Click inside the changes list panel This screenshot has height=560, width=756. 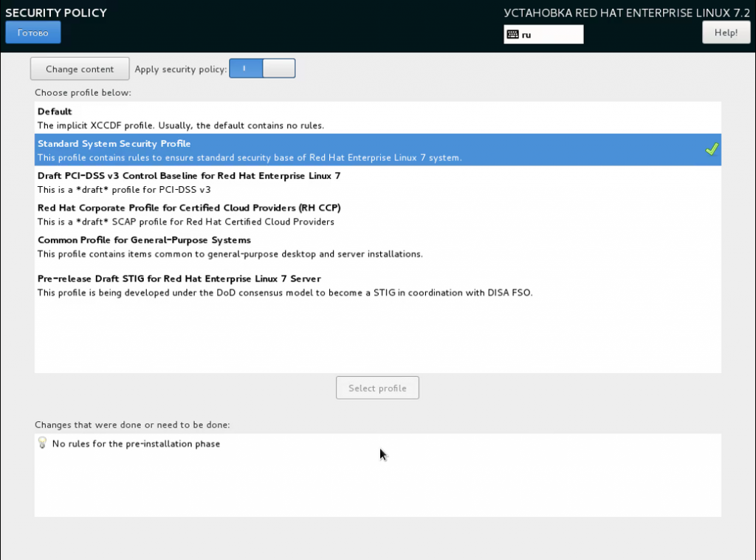(x=377, y=475)
